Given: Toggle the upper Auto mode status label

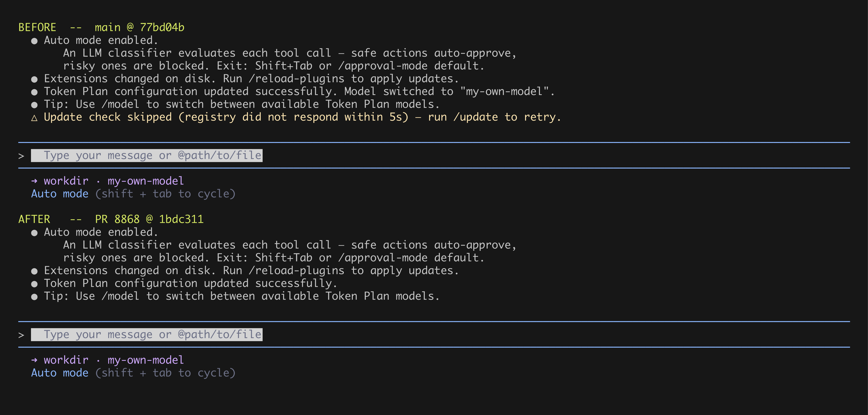Looking at the screenshot, I should [x=60, y=194].
